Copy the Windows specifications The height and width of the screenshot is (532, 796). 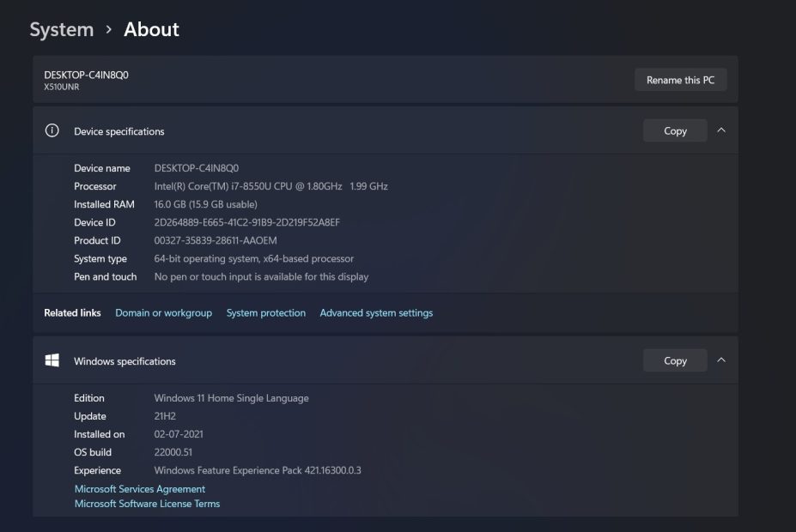(675, 360)
